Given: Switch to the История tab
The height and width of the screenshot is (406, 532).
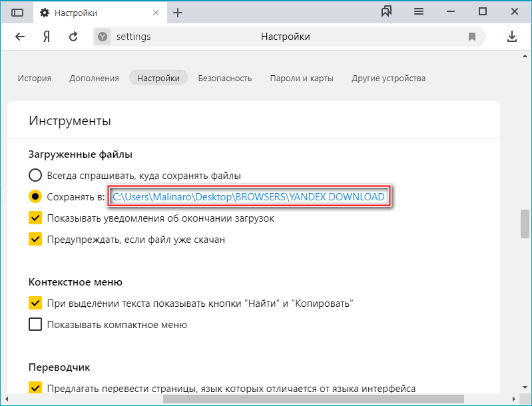Looking at the screenshot, I should (34, 79).
